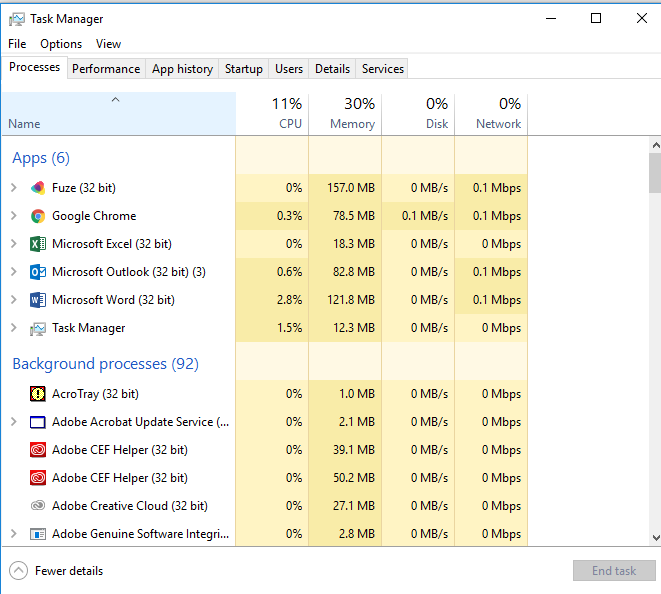Image resolution: width=661 pixels, height=594 pixels.
Task: Select the Processes tab
Action: coord(35,67)
